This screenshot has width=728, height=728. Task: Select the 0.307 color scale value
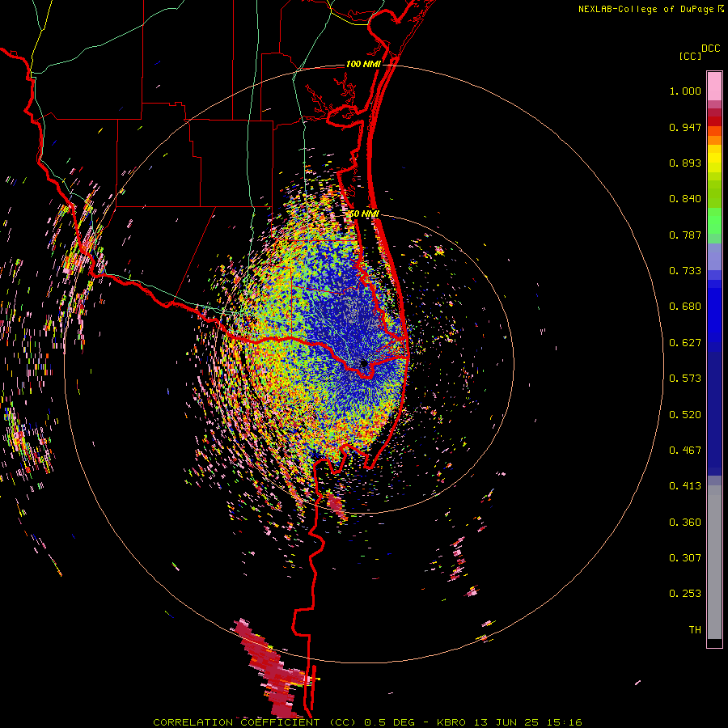pos(685,558)
